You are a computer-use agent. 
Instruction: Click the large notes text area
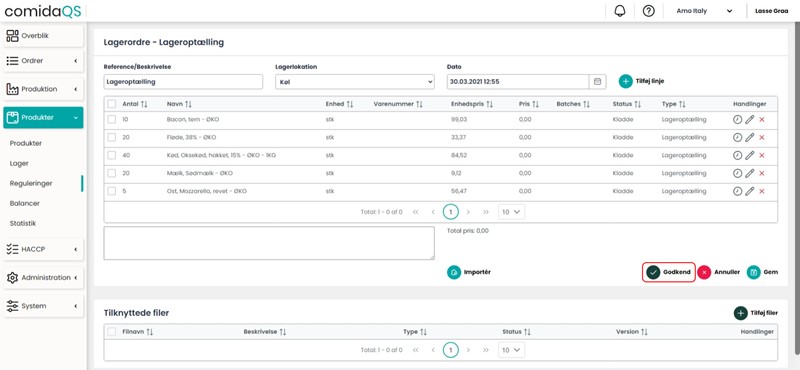[269, 243]
